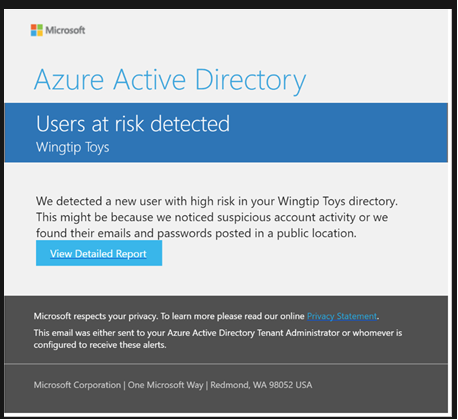Click the Users at risk detected banner title

click(133, 124)
